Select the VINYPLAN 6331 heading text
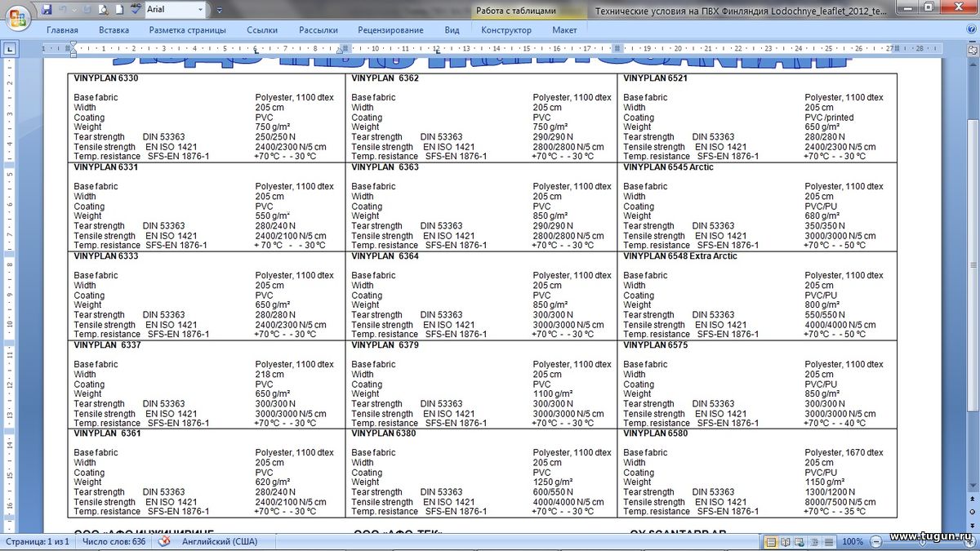Image resolution: width=980 pixels, height=551 pixels. [x=106, y=167]
